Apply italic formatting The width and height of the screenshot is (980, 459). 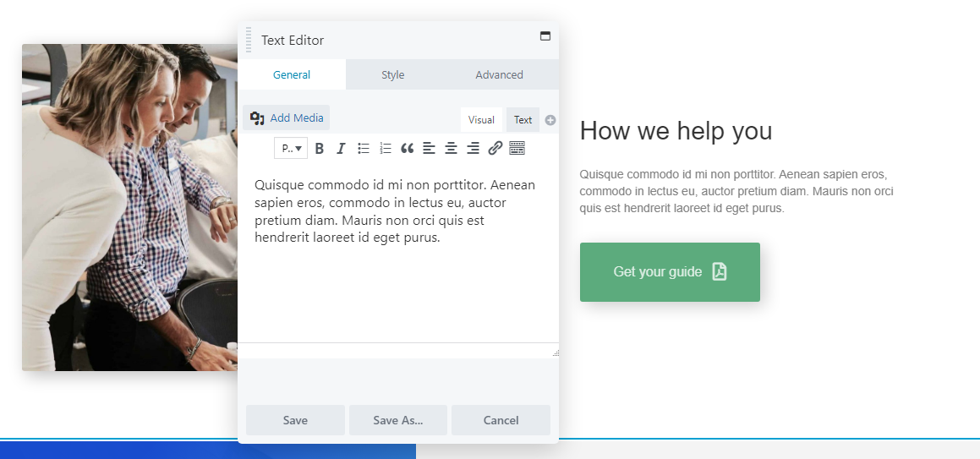tap(341, 149)
